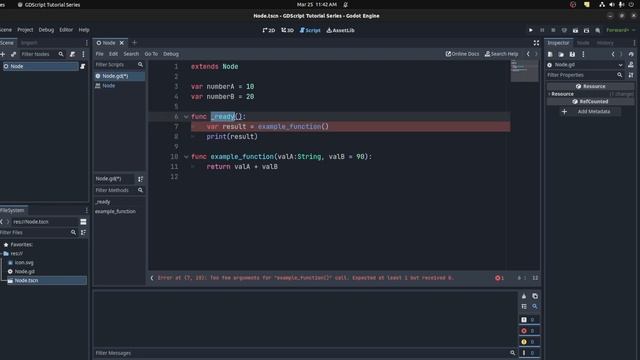Open remote debug options icon
This screenshot has height=360, width=640.
(564, 30)
